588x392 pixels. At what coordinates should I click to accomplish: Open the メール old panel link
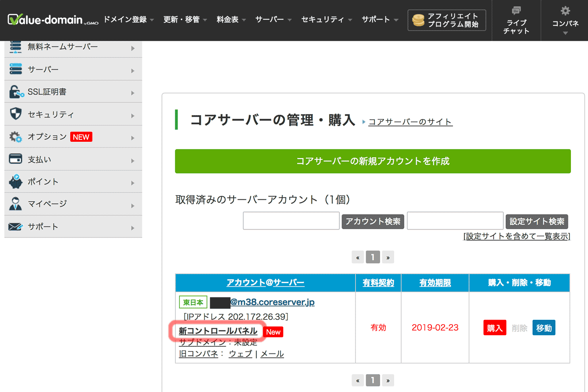coord(272,354)
